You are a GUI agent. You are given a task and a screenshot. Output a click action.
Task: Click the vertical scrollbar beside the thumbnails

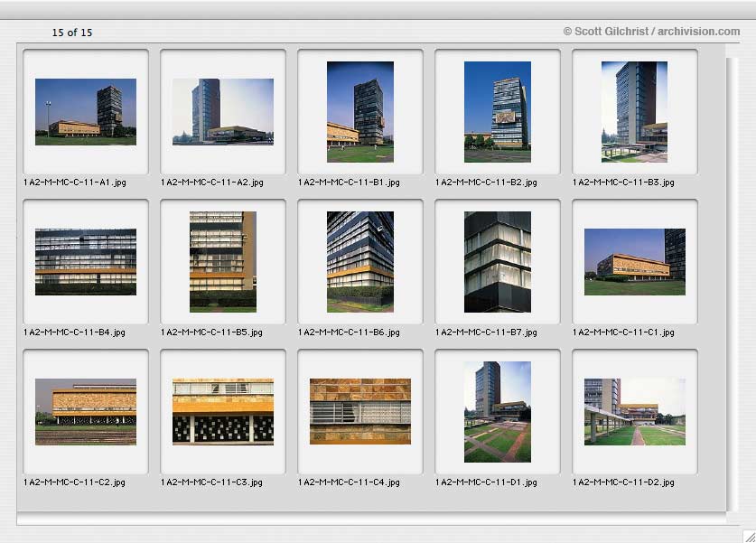pos(732,285)
